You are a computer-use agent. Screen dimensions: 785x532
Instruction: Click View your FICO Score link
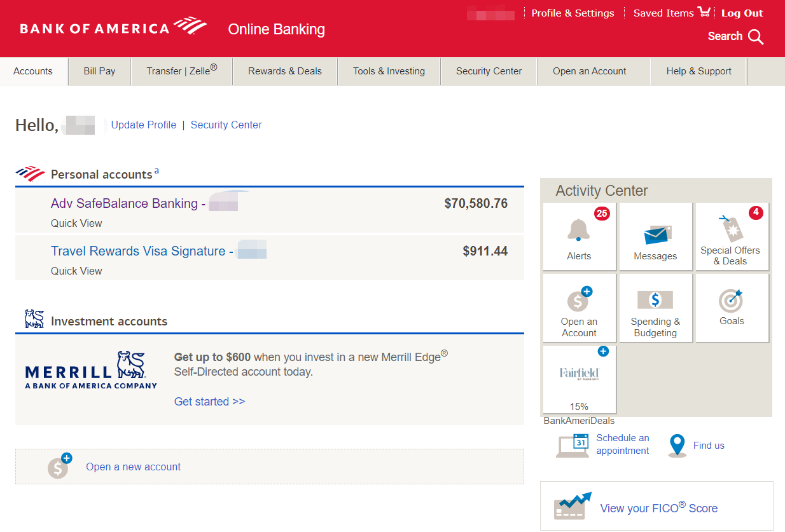(x=659, y=507)
